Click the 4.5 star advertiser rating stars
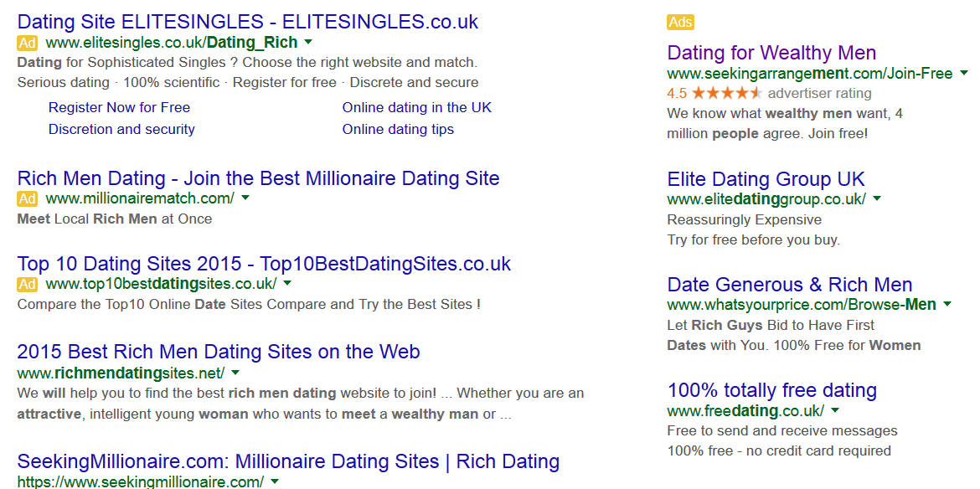The image size is (980, 489). [x=726, y=94]
